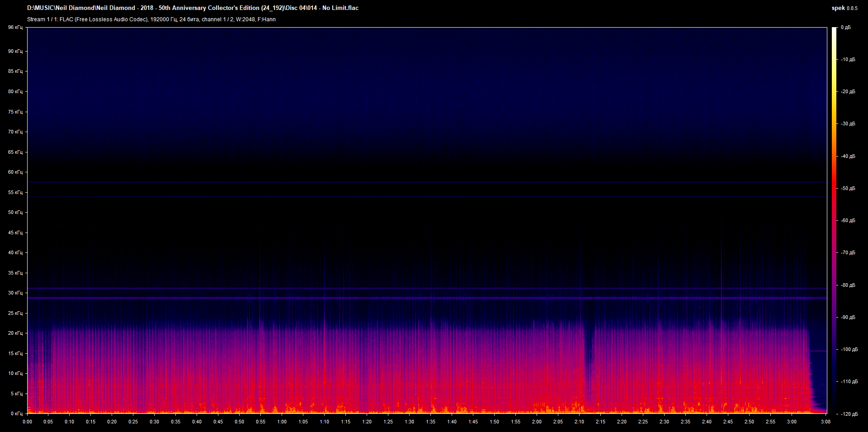Image resolution: width=868 pixels, height=432 pixels.
Task: Click the spek 0.8.5 version label
Action: (x=844, y=8)
